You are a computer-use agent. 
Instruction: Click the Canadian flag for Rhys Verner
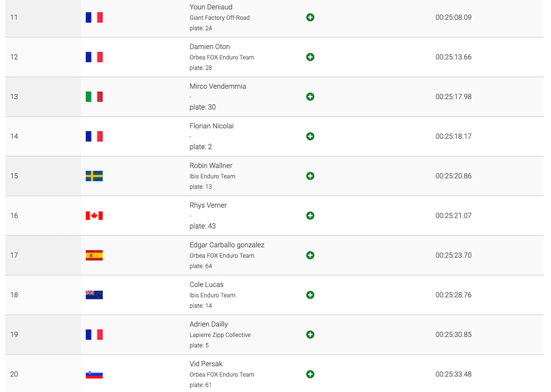[94, 216]
